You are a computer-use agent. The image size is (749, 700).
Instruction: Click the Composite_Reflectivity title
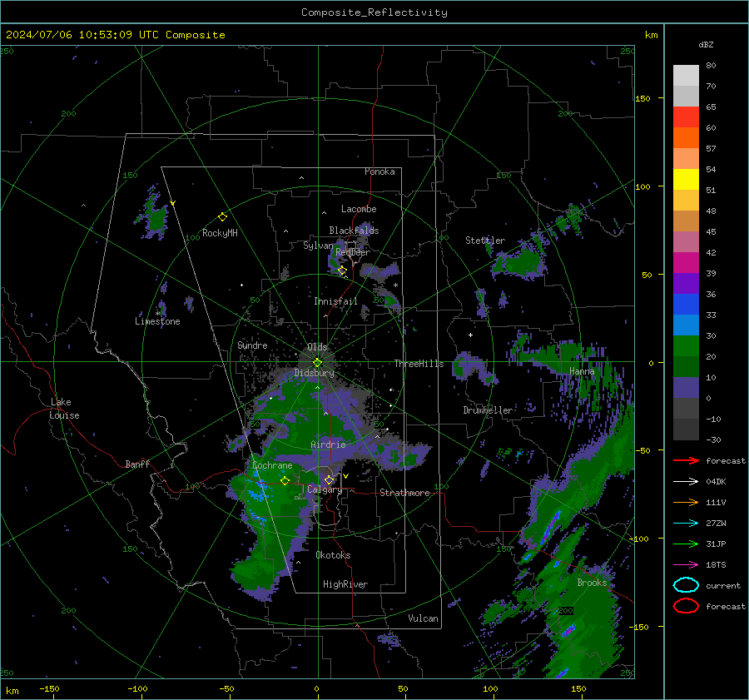pyautogui.click(x=374, y=12)
